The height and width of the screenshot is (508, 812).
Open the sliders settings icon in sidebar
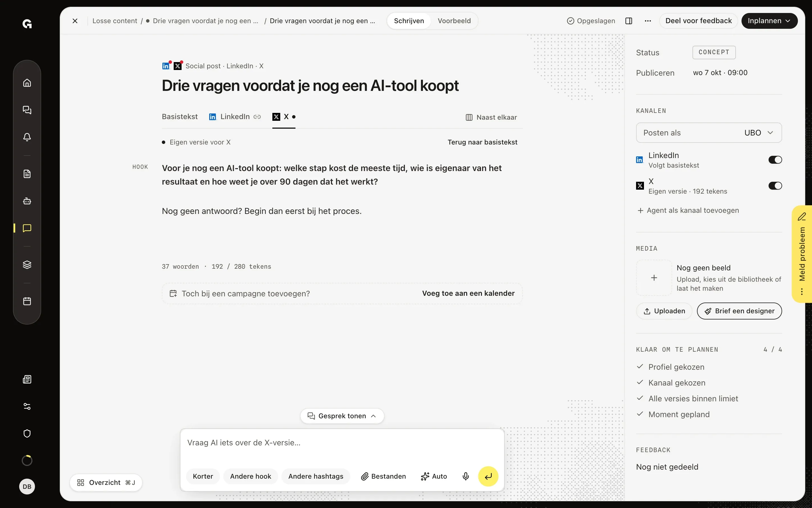click(27, 406)
